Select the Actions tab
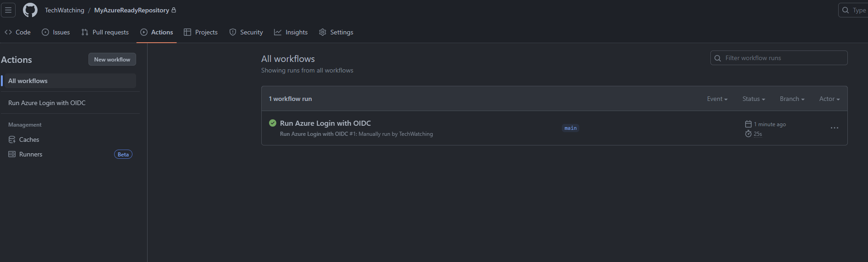The image size is (868, 262). point(157,32)
